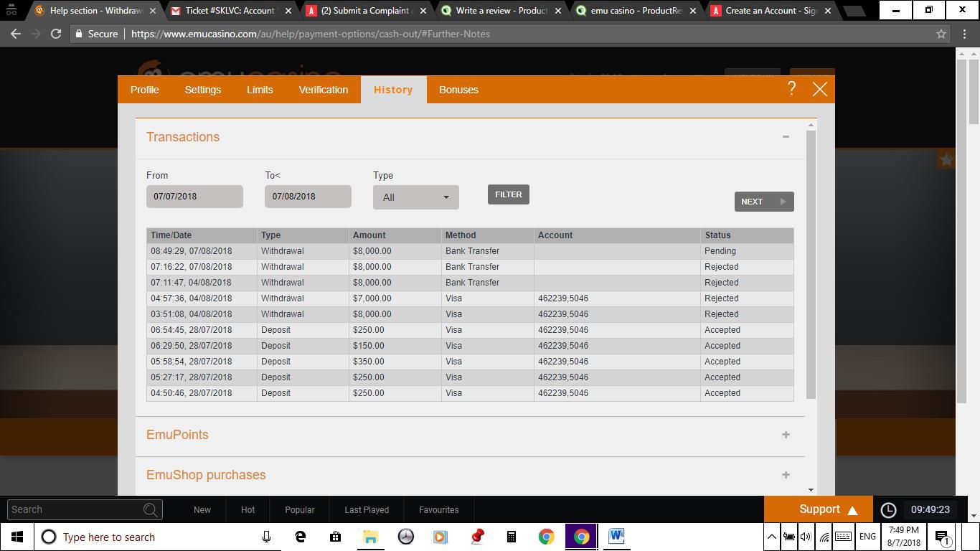Close the Ticket #SKLVC browser tab
The height and width of the screenshot is (551, 980).
tap(288, 11)
